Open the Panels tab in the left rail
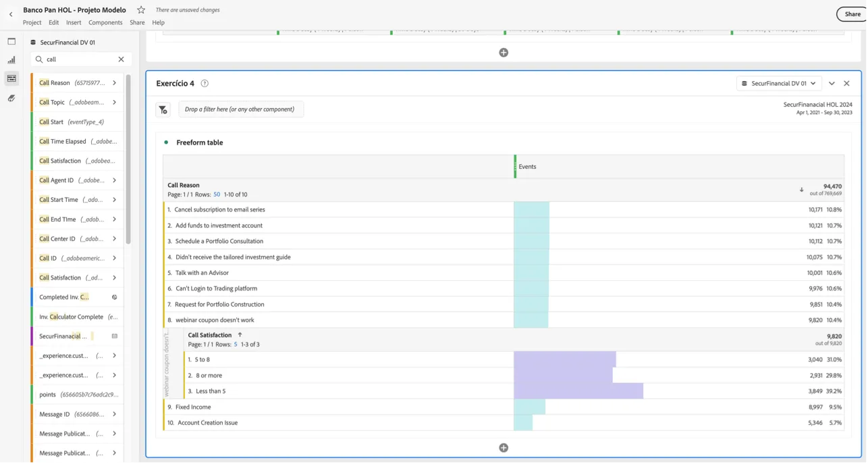The width and height of the screenshot is (868, 464). point(11,41)
